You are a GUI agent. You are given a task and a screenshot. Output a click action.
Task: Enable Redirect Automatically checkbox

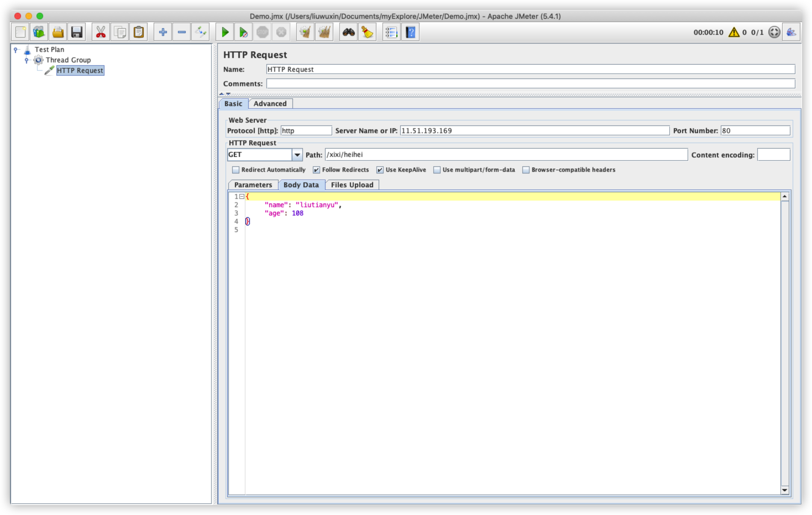coord(236,170)
